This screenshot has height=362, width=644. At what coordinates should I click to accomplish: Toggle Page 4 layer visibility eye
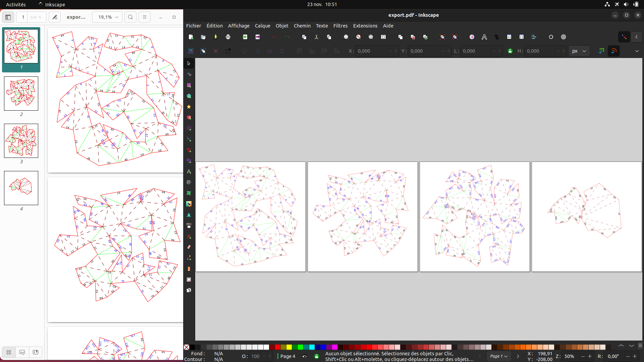[305, 356]
